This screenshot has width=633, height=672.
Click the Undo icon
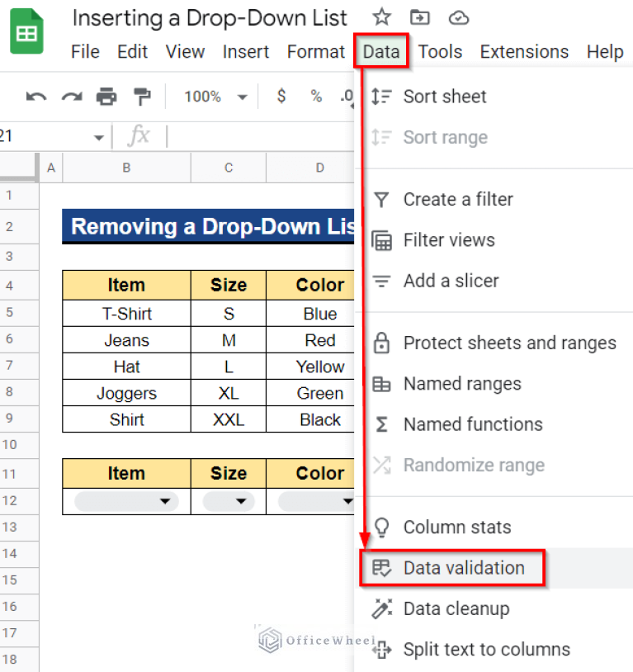(x=35, y=97)
